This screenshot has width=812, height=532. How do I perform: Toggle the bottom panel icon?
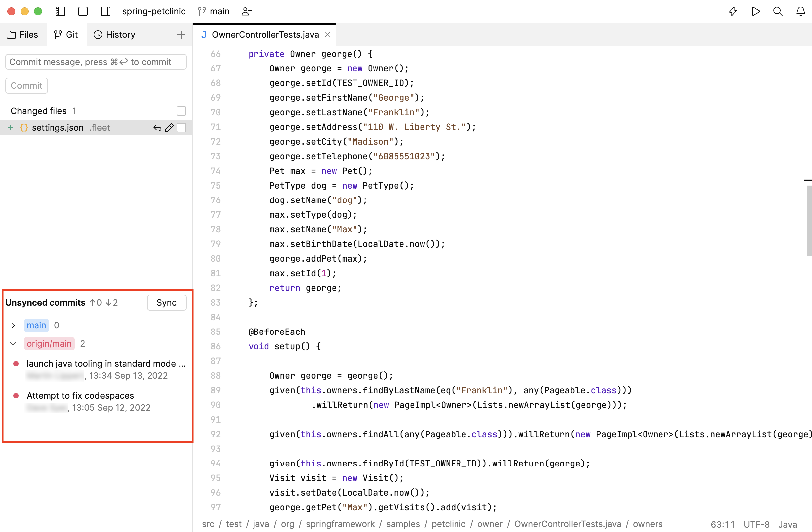pyautogui.click(x=83, y=11)
